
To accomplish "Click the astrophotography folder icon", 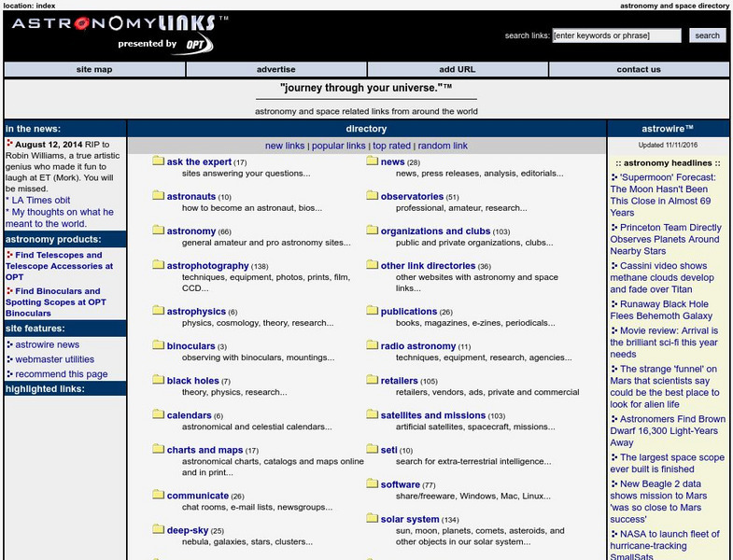I will coord(159,264).
